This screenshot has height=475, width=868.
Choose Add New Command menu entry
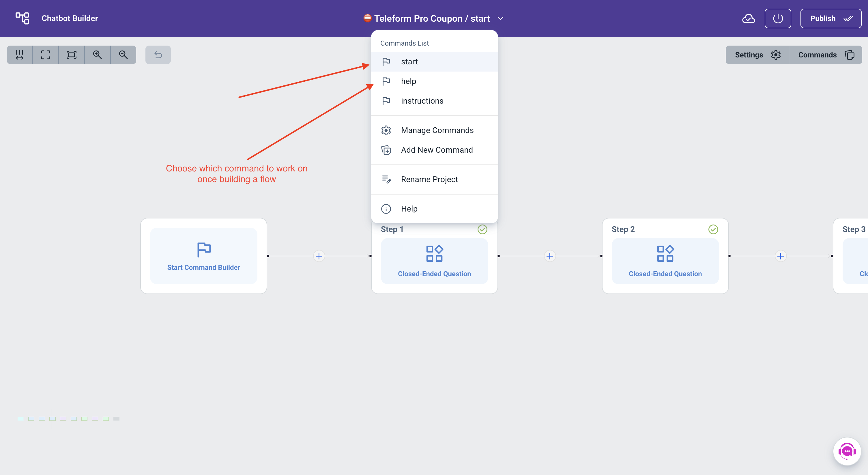(x=434, y=149)
